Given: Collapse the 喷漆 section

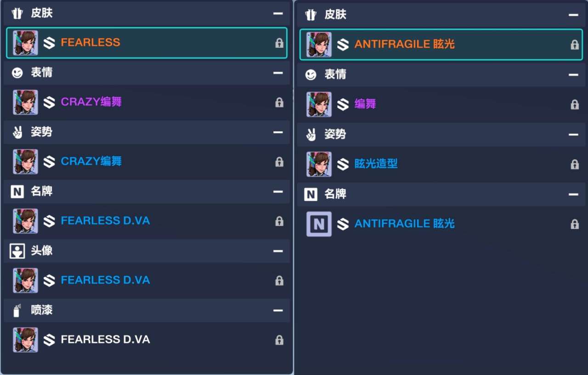Looking at the screenshot, I should [x=278, y=311].
